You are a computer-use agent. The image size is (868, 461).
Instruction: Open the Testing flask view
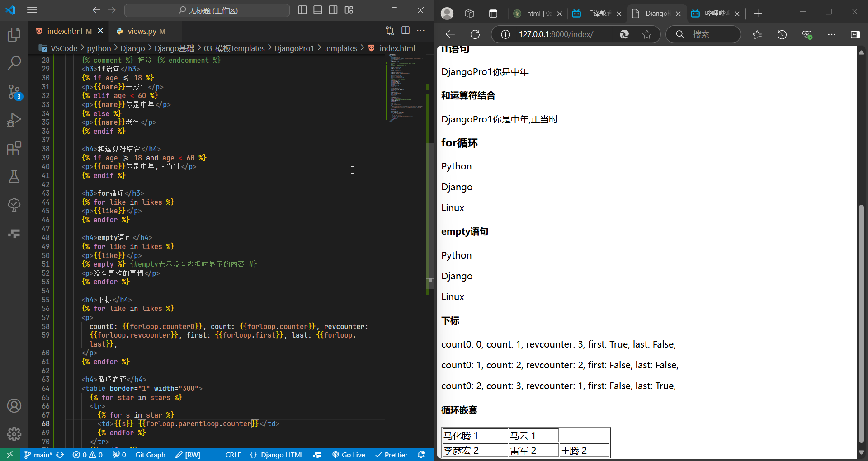tap(14, 177)
